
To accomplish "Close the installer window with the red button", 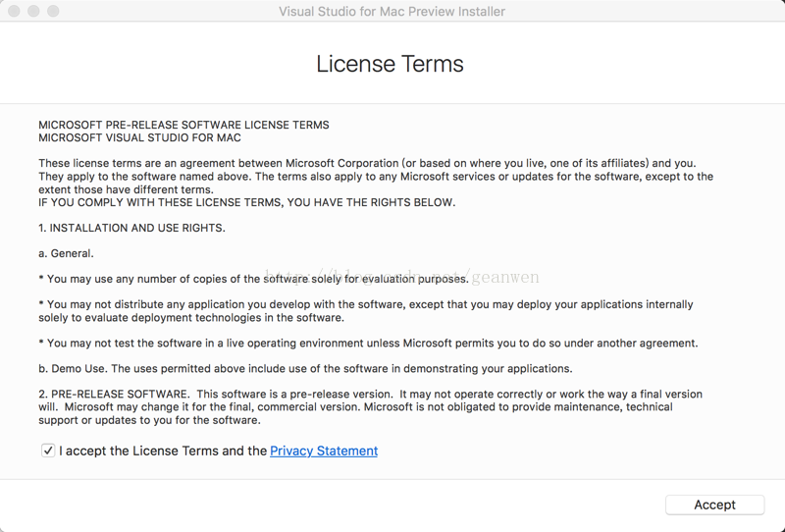I will point(14,11).
